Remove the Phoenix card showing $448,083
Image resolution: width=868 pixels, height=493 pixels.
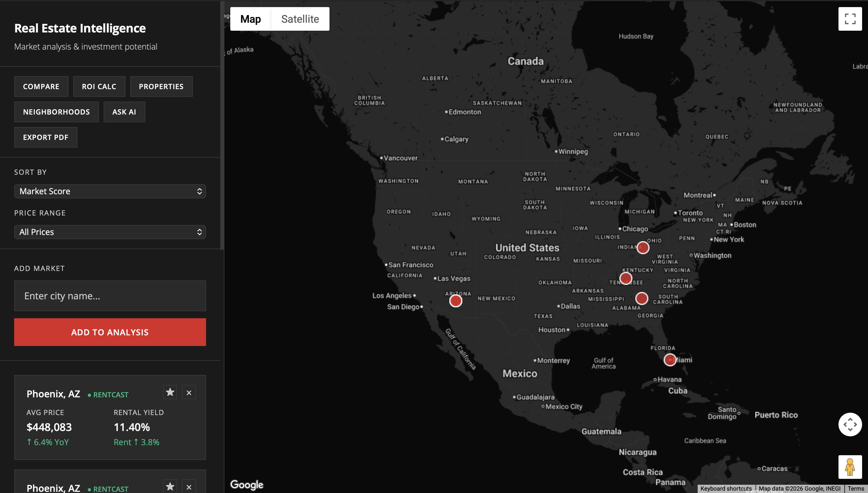pos(189,392)
